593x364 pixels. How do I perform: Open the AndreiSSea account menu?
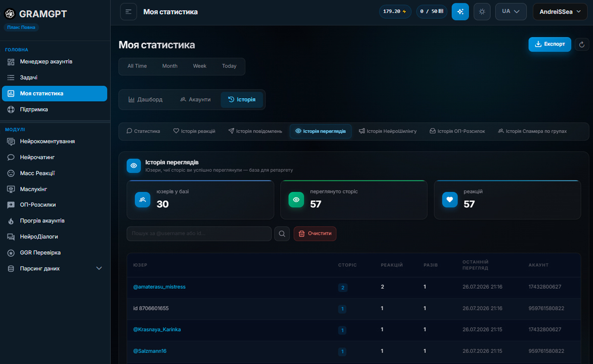tap(560, 12)
